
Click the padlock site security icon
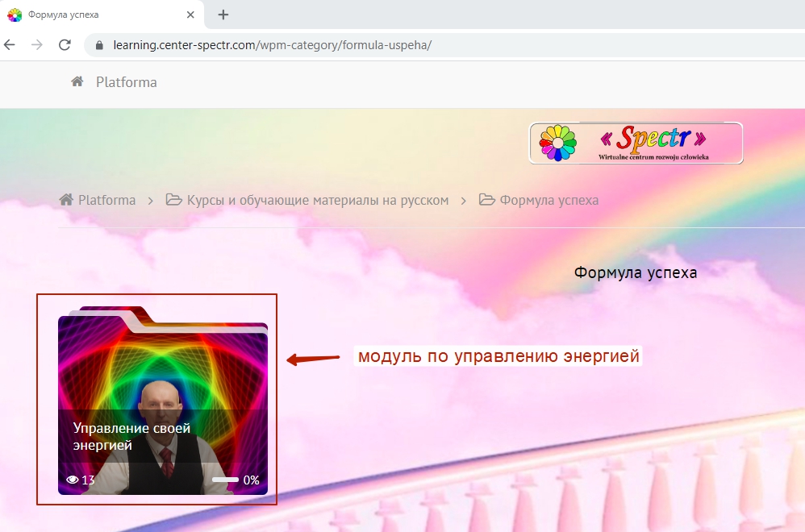(99, 45)
